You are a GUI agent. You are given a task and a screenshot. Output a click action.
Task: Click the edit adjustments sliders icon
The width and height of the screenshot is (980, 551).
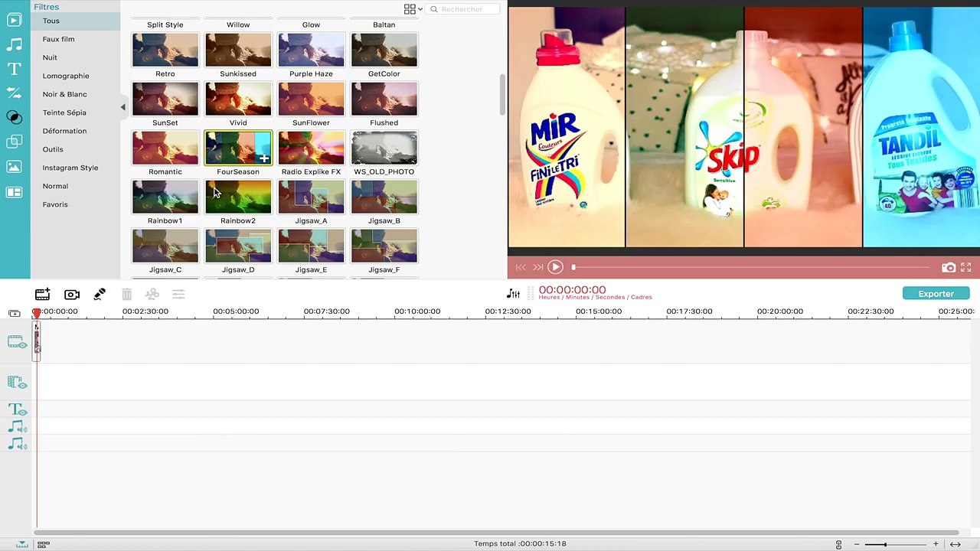pyautogui.click(x=178, y=294)
